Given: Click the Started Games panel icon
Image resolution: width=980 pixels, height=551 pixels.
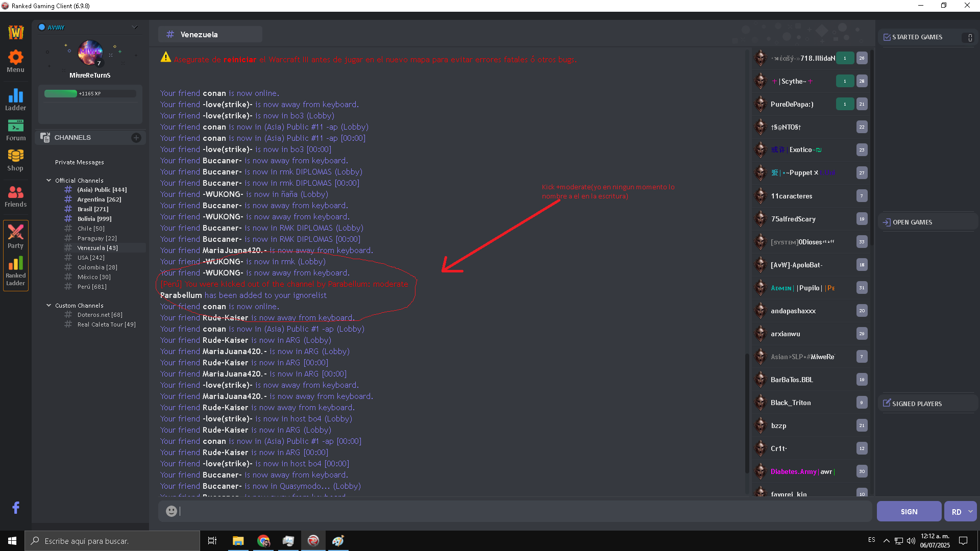Looking at the screenshot, I should click(887, 37).
